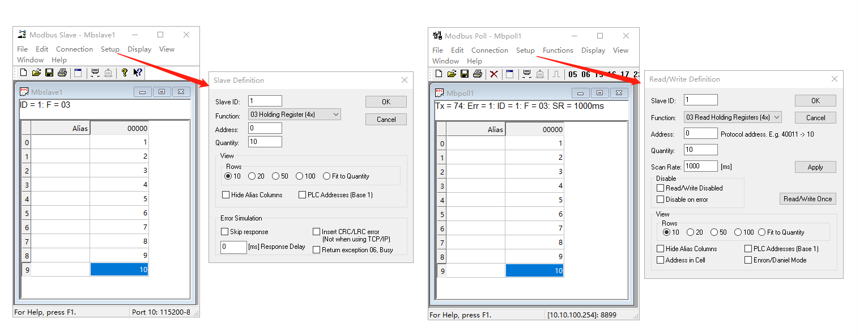
Task: Click function 05 in the Modbus Poll toolbar
Action: click(573, 74)
